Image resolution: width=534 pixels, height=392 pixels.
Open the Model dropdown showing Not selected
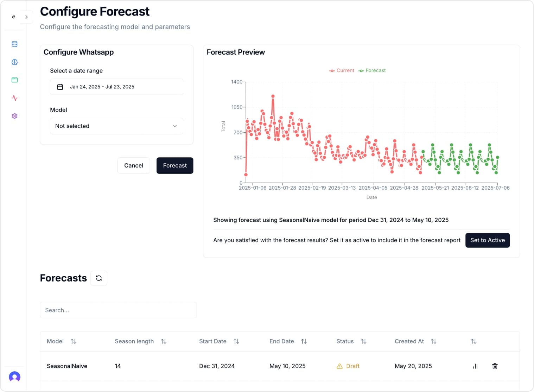pyautogui.click(x=116, y=126)
